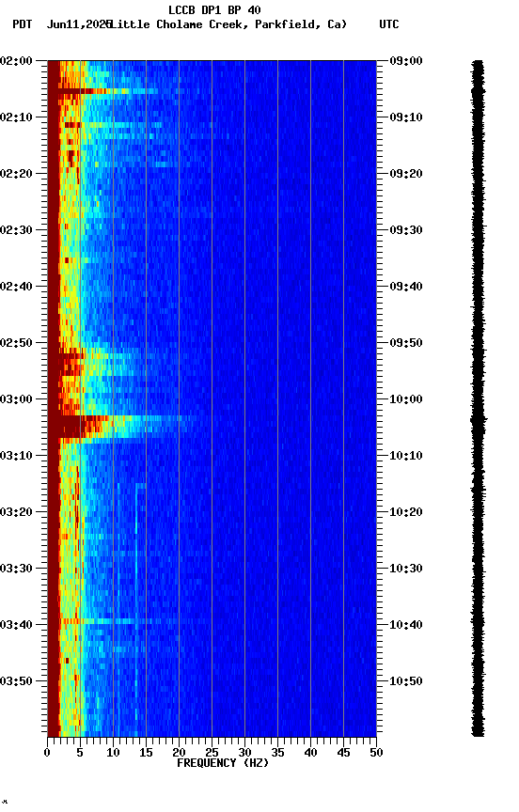Screen dimensions: 519x812
Task: Click the 09:20 UTC time label
Action: click(406, 174)
